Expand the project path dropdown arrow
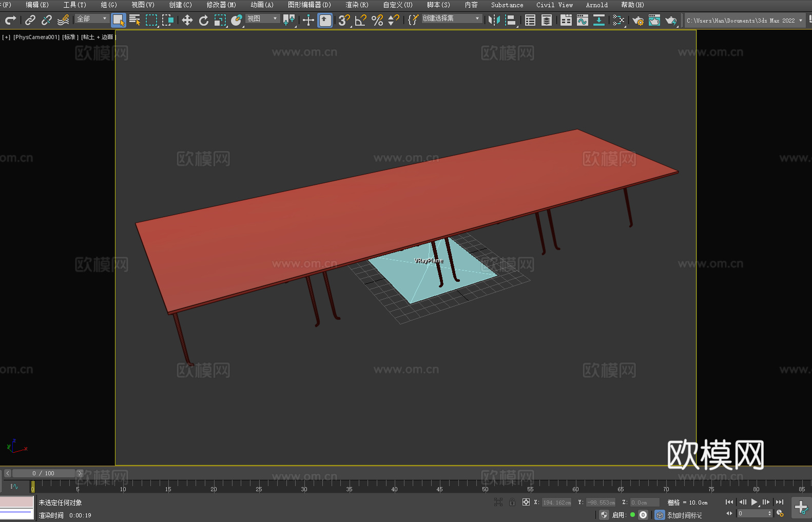 pyautogui.click(x=800, y=21)
